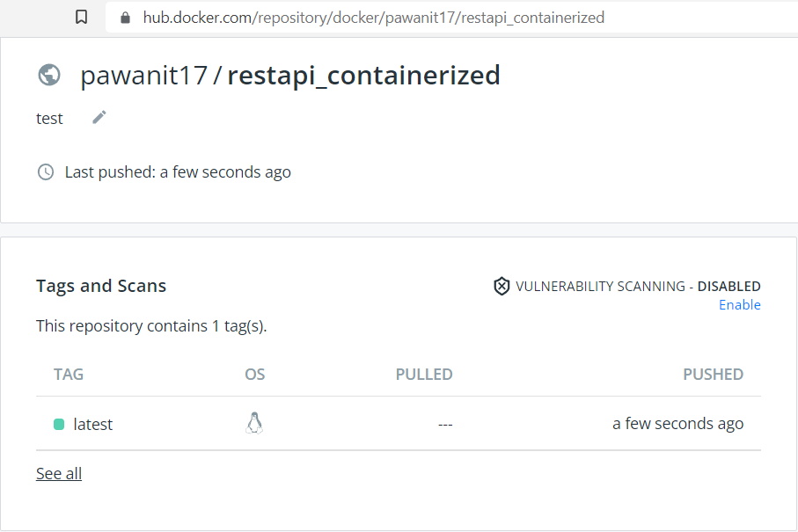Image resolution: width=798 pixels, height=532 pixels.
Task: Click the green tag status indicator
Action: point(60,423)
